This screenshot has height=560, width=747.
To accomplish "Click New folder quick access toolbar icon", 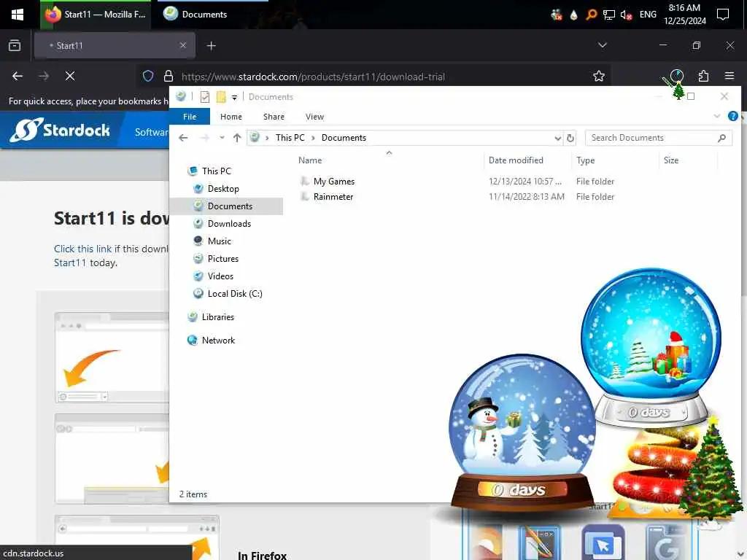I will pos(221,97).
